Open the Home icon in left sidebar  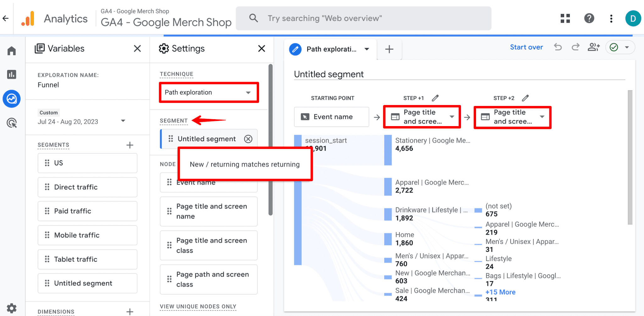[x=12, y=51]
